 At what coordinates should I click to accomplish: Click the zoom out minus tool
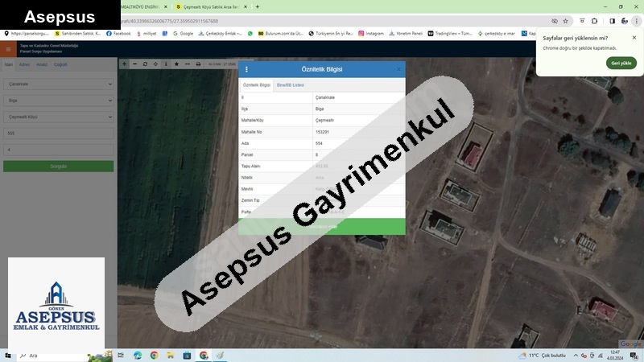pos(134,64)
